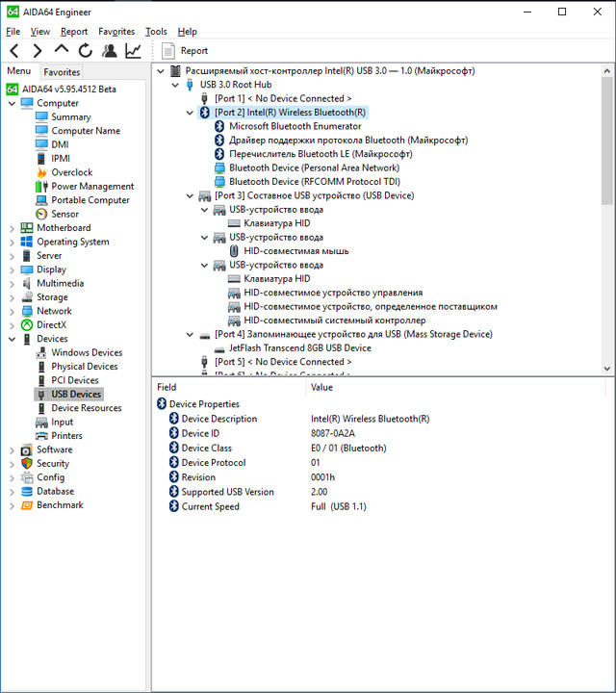Expand the Software tree node

pos(12,450)
